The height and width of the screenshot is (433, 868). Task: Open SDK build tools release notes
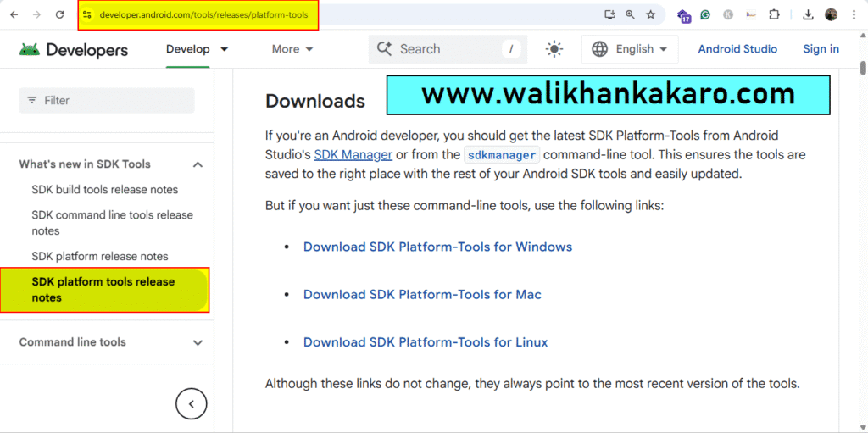105,190
